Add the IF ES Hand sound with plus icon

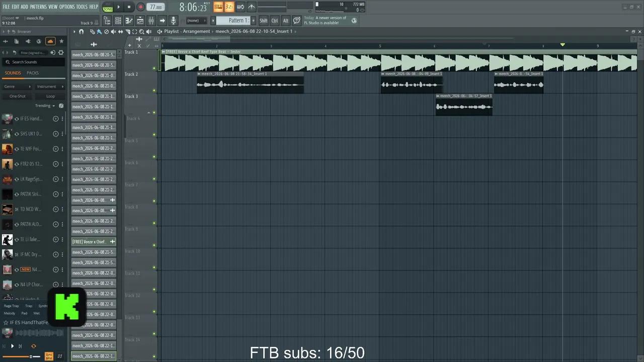pos(55,119)
